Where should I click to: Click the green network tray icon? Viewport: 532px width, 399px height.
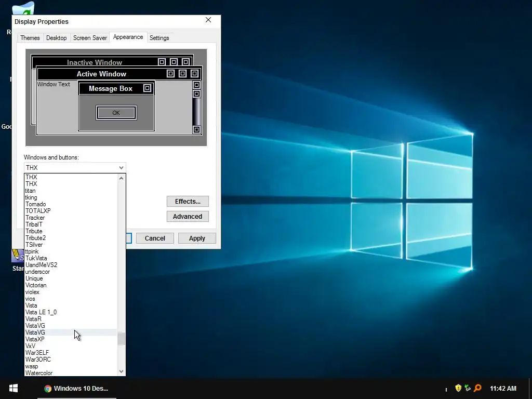[468, 388]
